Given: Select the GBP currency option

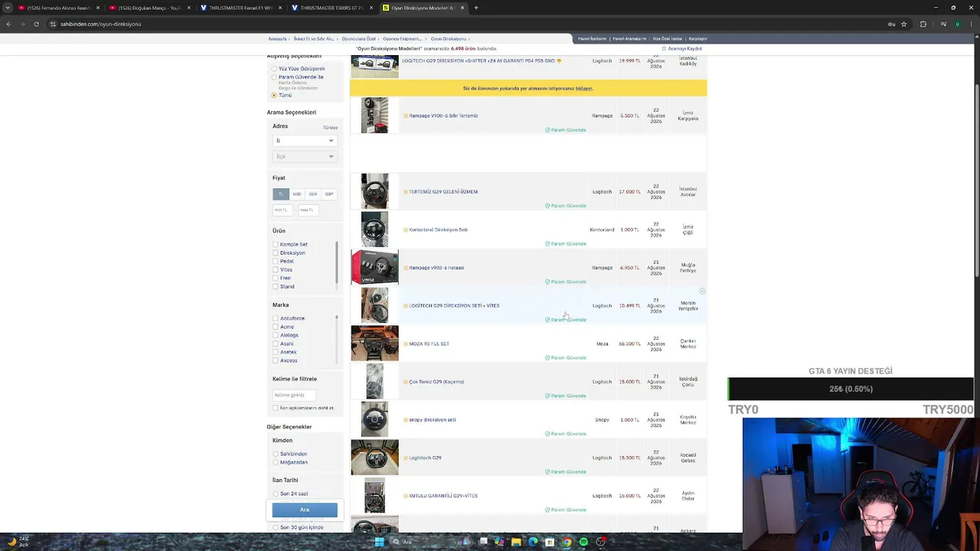Looking at the screenshot, I should 329,194.
